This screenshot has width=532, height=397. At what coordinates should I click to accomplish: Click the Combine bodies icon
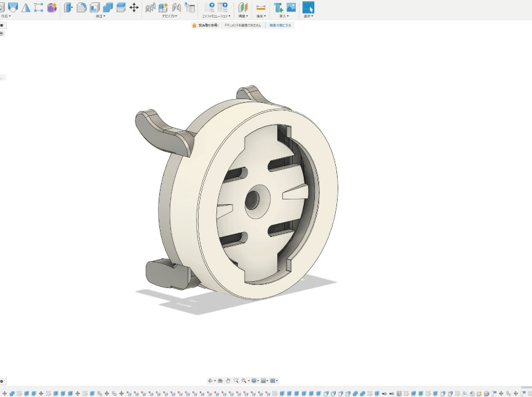point(108,7)
